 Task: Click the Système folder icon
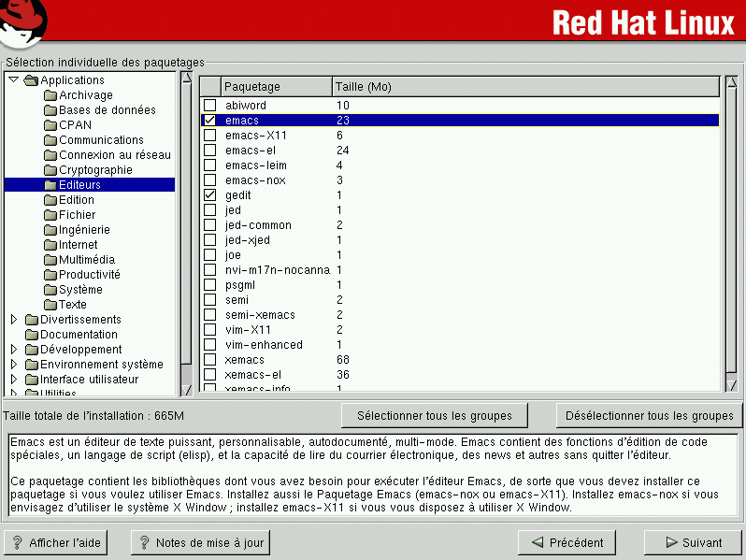pyautogui.click(x=50, y=290)
